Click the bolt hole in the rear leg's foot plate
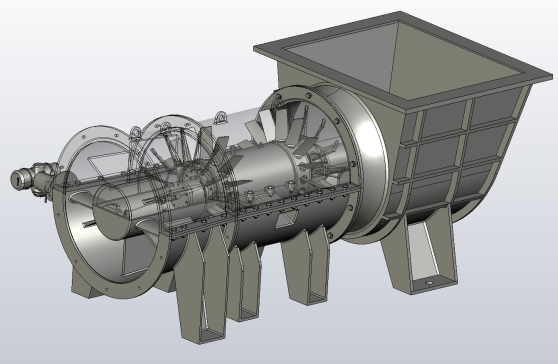Image resolution: width=558 pixels, height=364 pixels. [x=430, y=283]
